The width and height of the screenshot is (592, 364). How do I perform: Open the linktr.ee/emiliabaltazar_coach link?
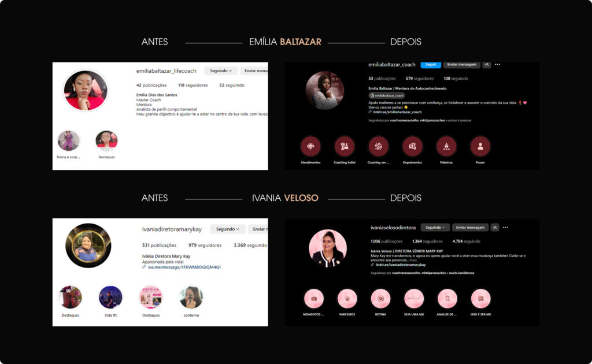pos(397,112)
